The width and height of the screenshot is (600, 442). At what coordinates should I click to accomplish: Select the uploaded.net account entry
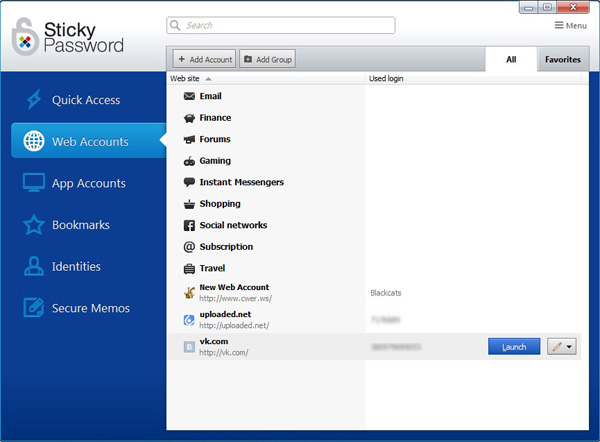click(x=374, y=320)
